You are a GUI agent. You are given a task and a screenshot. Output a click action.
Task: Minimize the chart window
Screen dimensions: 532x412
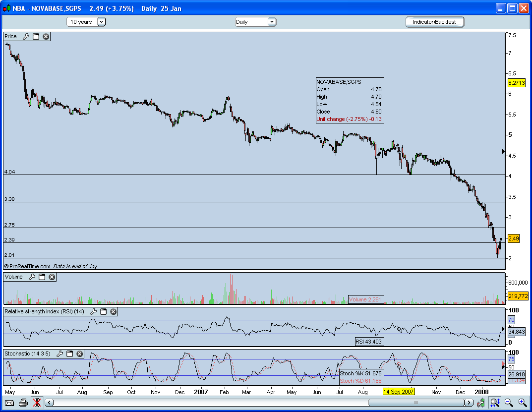tap(501, 8)
